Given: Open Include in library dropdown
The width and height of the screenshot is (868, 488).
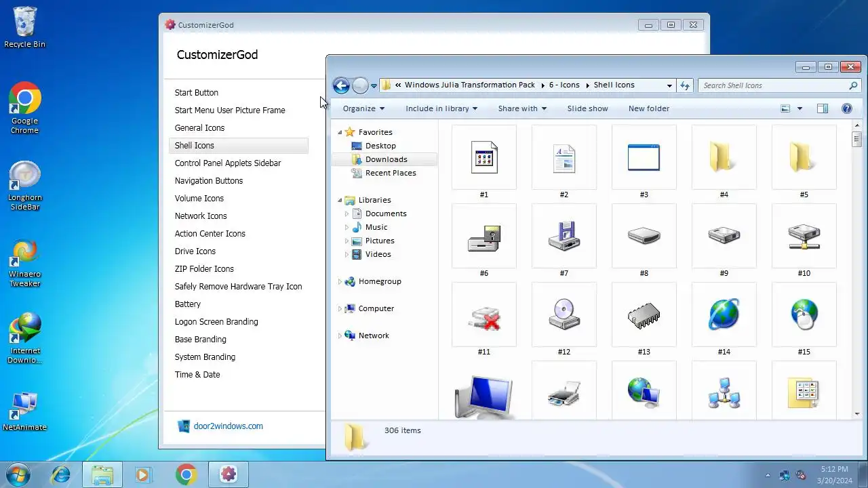Looking at the screenshot, I should point(441,108).
